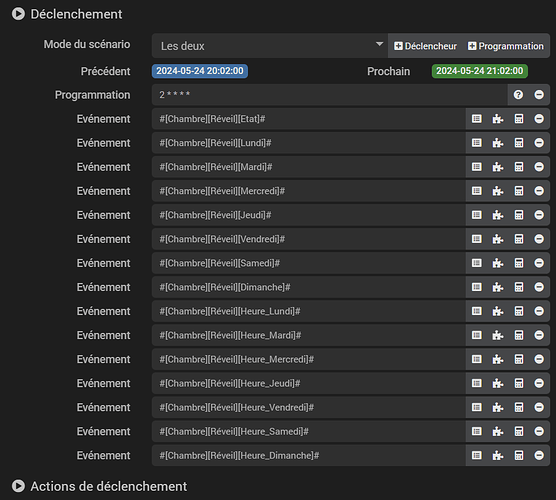Viewport: 556px width, 500px height.
Task: Remove the Heure_Dimanche event row
Action: pos(539,455)
